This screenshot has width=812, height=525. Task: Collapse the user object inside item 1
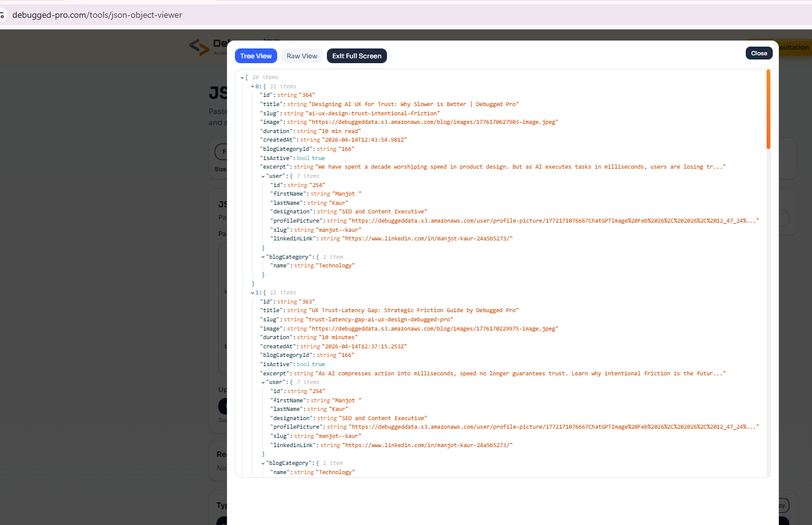(262, 381)
